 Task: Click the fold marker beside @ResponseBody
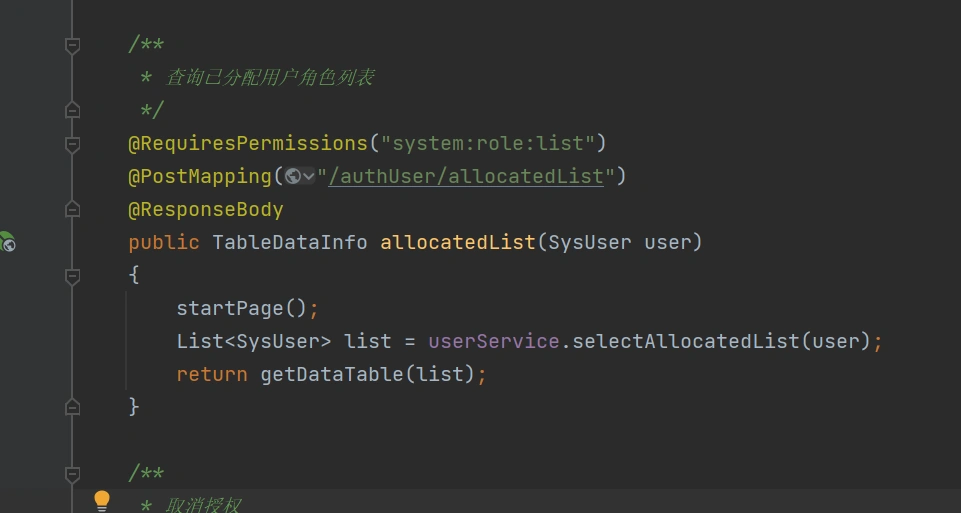click(x=72, y=209)
